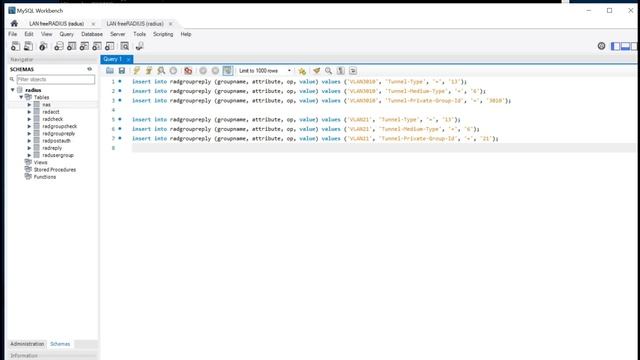The height and width of the screenshot is (360, 640).
Task: Commit the current transaction
Action: click(203, 71)
